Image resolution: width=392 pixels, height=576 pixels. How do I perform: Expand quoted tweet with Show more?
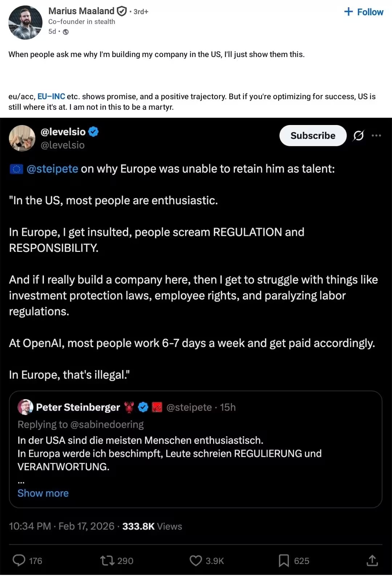[x=43, y=493]
